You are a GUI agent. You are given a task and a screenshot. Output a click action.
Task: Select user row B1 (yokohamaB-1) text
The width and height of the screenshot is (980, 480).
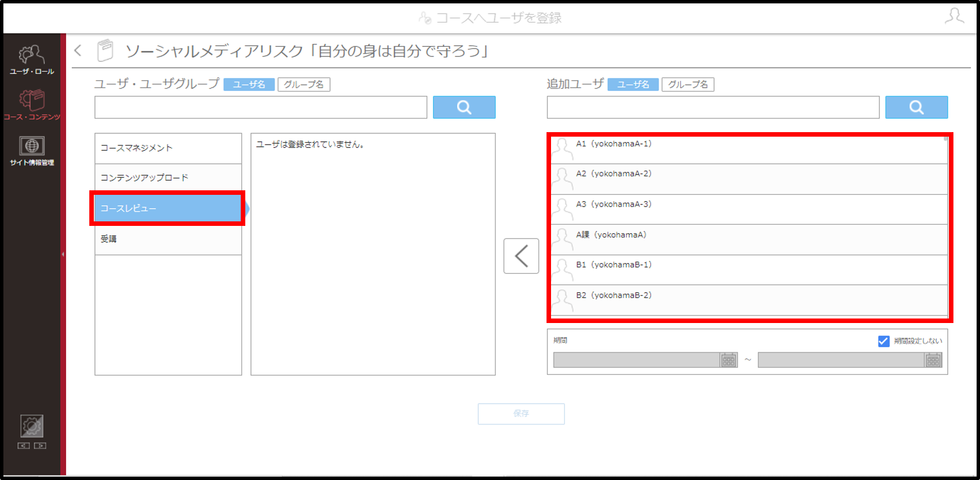[x=614, y=265]
